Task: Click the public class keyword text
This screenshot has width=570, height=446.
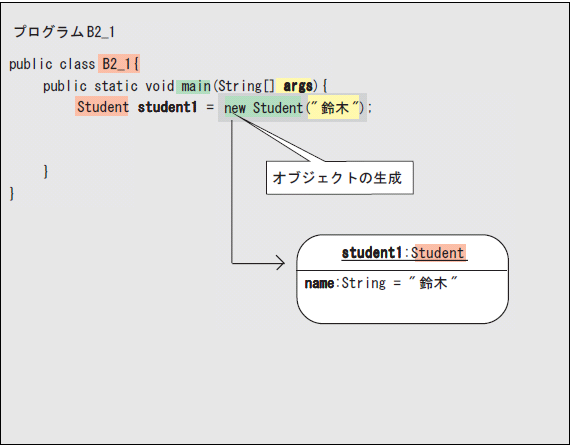Action: point(52,64)
